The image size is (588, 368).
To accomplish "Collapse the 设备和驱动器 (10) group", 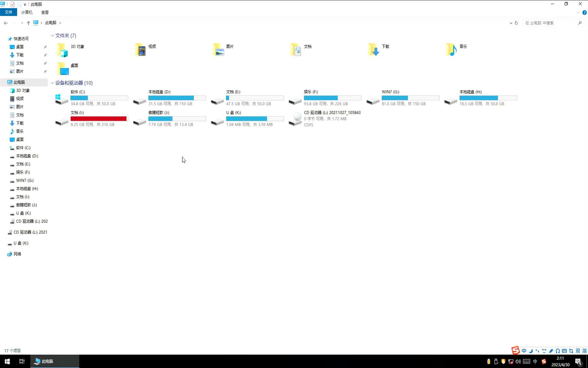I will (52, 83).
